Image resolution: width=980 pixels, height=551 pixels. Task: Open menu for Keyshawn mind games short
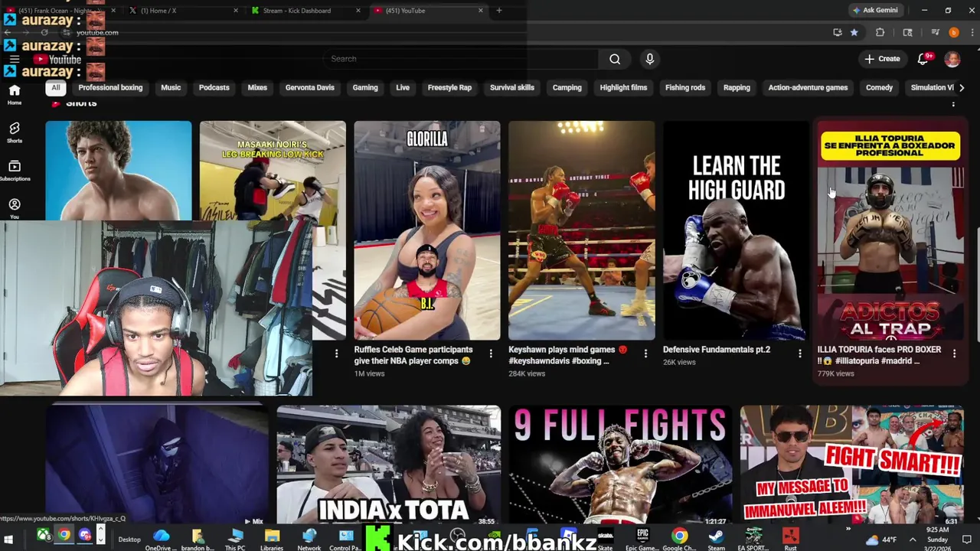(x=645, y=354)
